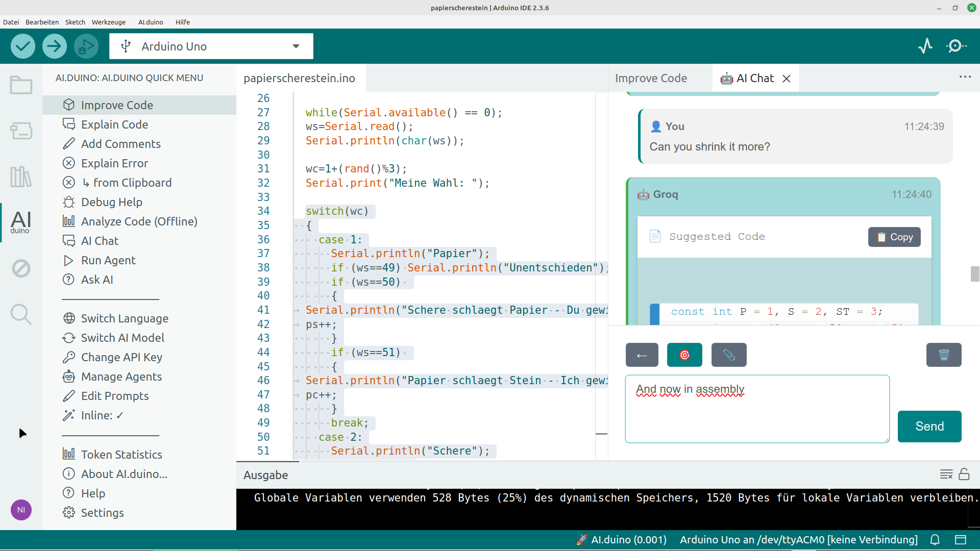Select the AI.duino sidebar panel
The image size is (980, 551).
coord(21,222)
